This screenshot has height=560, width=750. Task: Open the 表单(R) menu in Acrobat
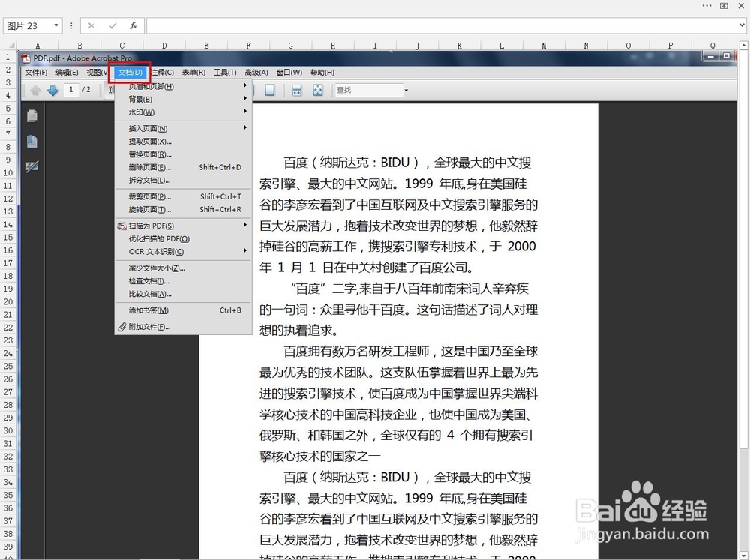coord(193,73)
